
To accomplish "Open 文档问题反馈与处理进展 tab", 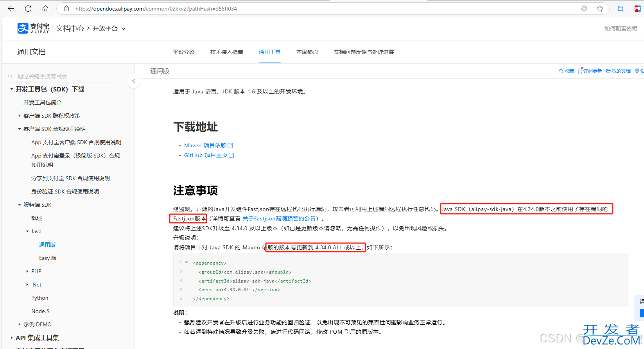I will pos(364,52).
